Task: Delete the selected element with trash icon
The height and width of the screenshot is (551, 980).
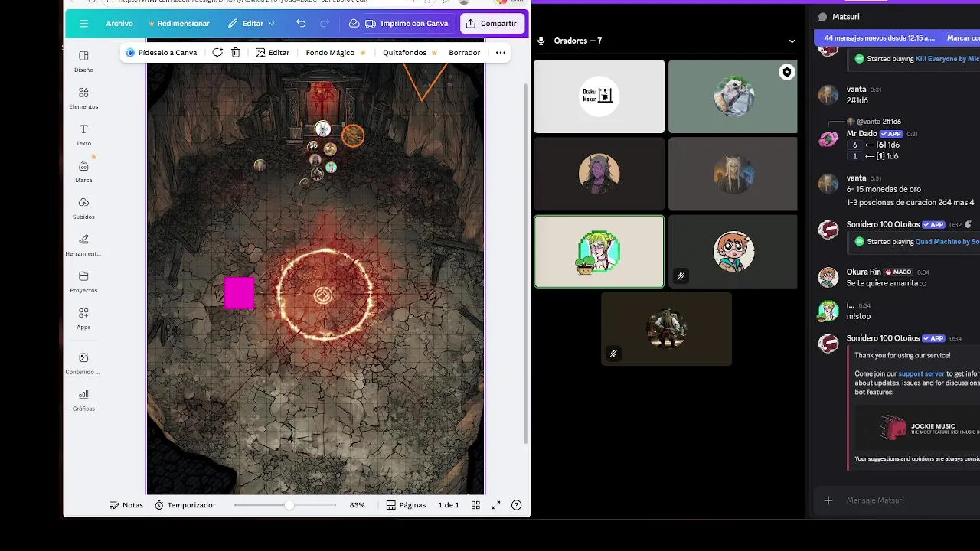Action: (236, 53)
